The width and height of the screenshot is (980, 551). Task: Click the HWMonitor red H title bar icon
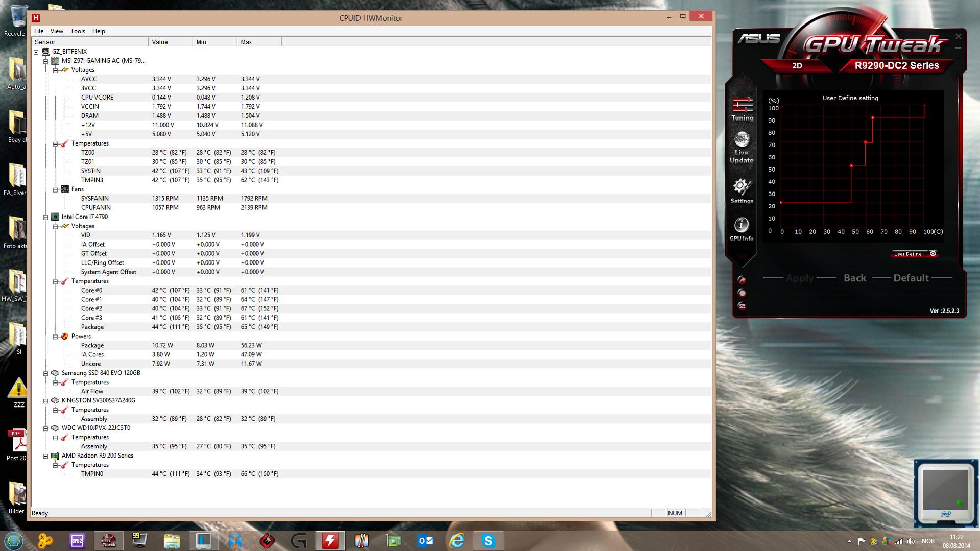point(36,18)
